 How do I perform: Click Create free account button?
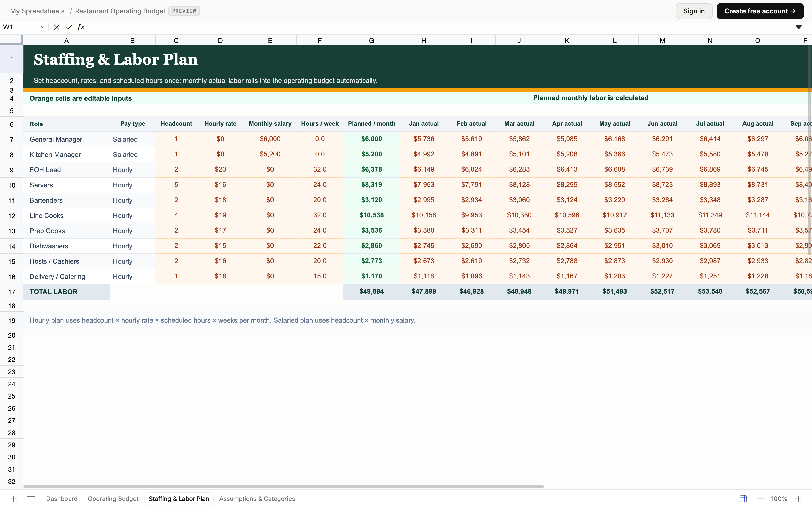(x=760, y=11)
